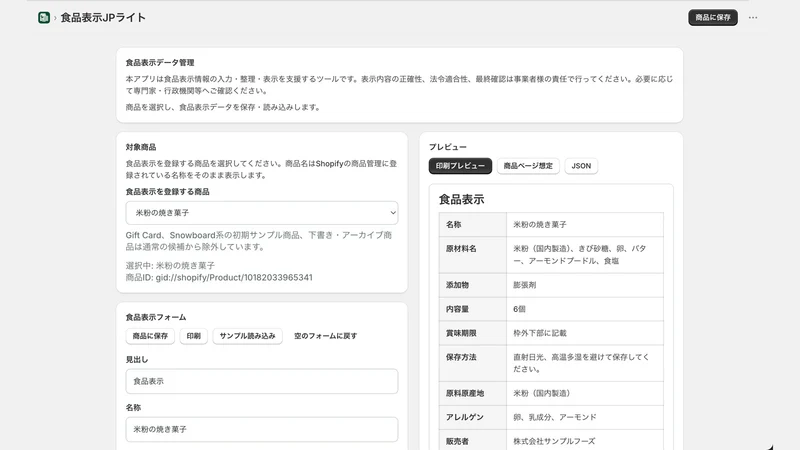
Task: Click 商品に保存 in the form section
Action: (x=150, y=336)
